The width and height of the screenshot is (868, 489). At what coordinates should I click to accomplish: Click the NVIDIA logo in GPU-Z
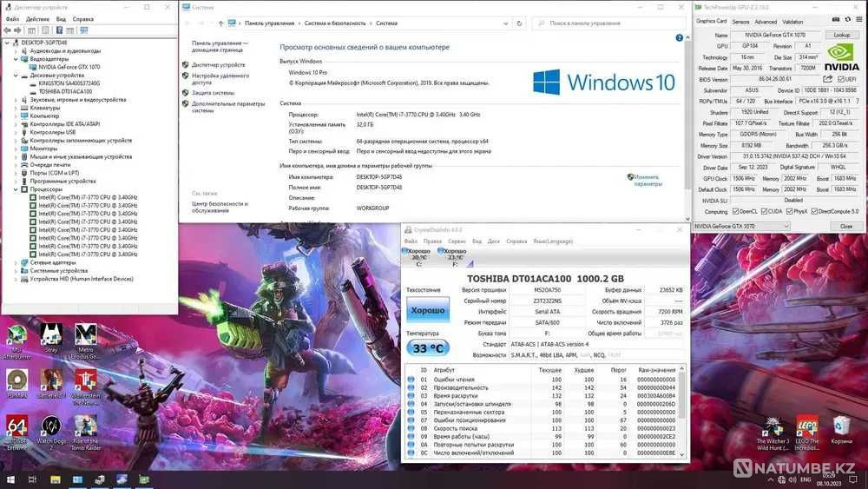(842, 58)
